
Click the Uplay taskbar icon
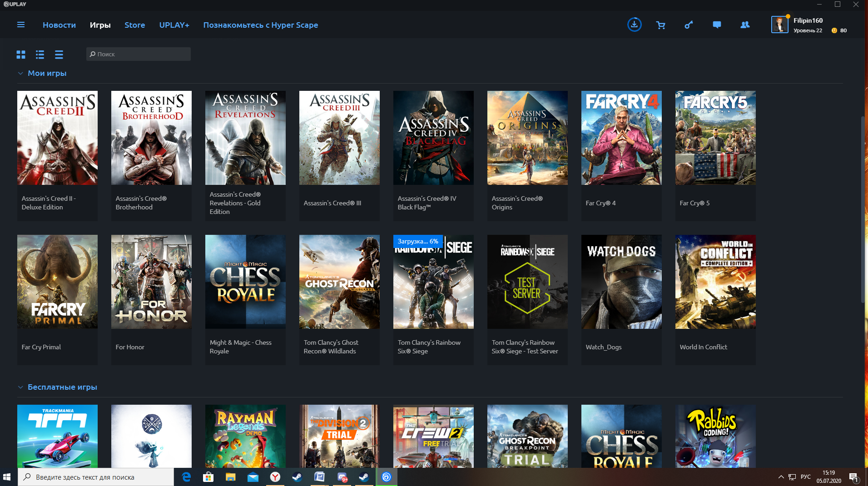[x=387, y=477]
